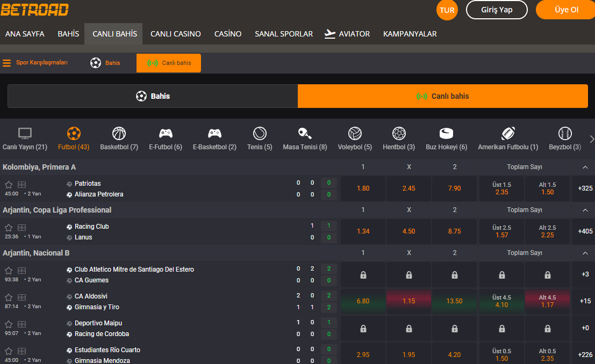Image resolution: width=595 pixels, height=364 pixels.
Task: Click the BETROAD logo
Action: [x=34, y=10]
